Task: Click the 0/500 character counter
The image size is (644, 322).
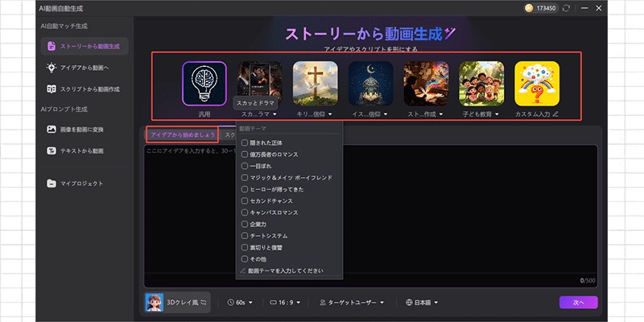Action: [587, 281]
